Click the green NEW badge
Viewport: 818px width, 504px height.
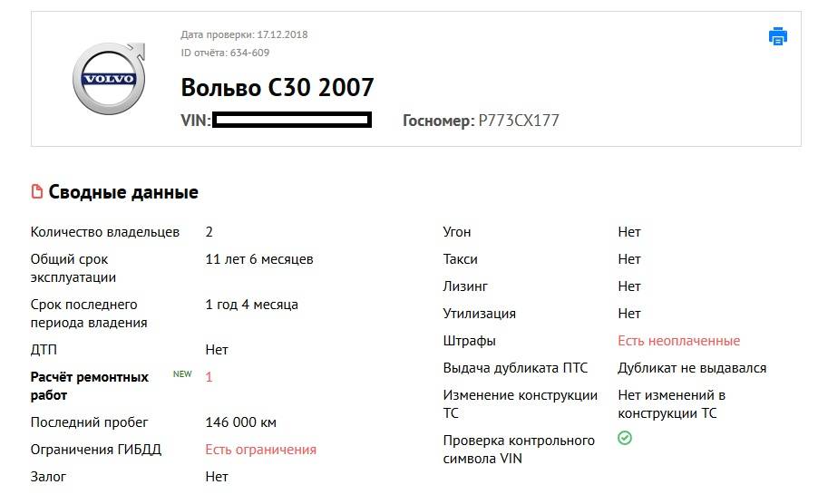(182, 373)
